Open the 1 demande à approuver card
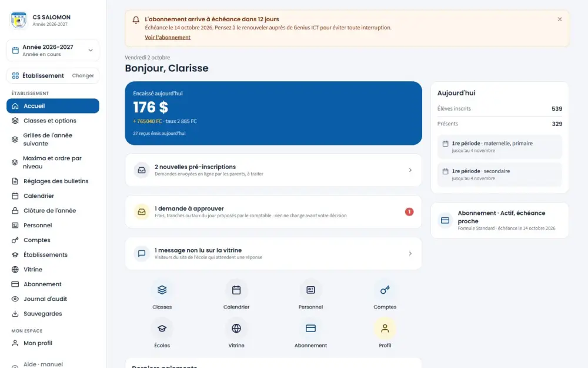The width and height of the screenshot is (588, 368). (x=273, y=212)
